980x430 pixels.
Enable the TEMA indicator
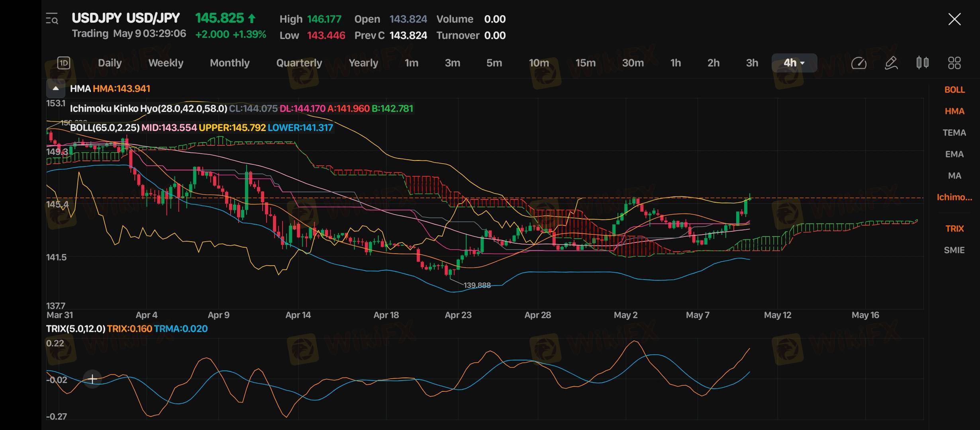954,133
